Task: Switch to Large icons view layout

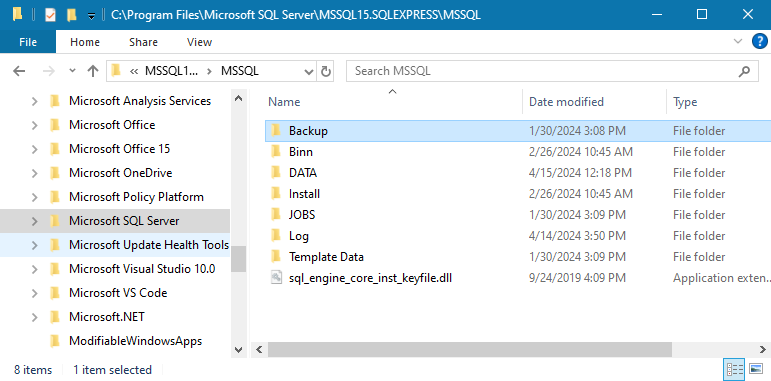Action: coord(755,369)
